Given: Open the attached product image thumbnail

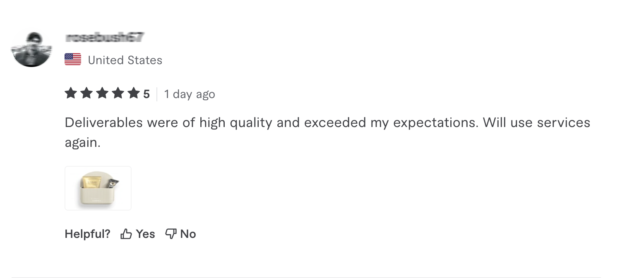Looking at the screenshot, I should (x=98, y=188).
